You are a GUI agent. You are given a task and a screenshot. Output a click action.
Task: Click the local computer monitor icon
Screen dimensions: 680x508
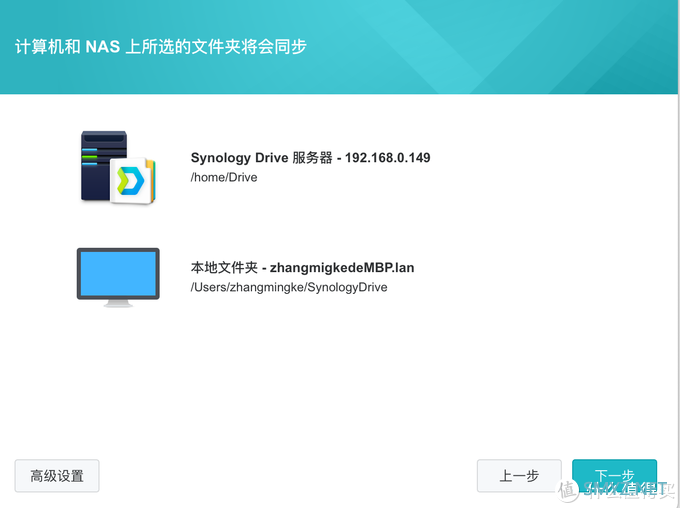[118, 277]
